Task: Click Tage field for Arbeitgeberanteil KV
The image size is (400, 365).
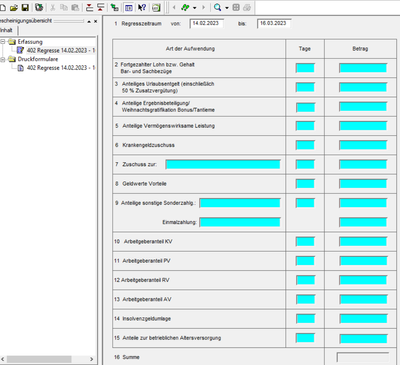Action: (305, 241)
